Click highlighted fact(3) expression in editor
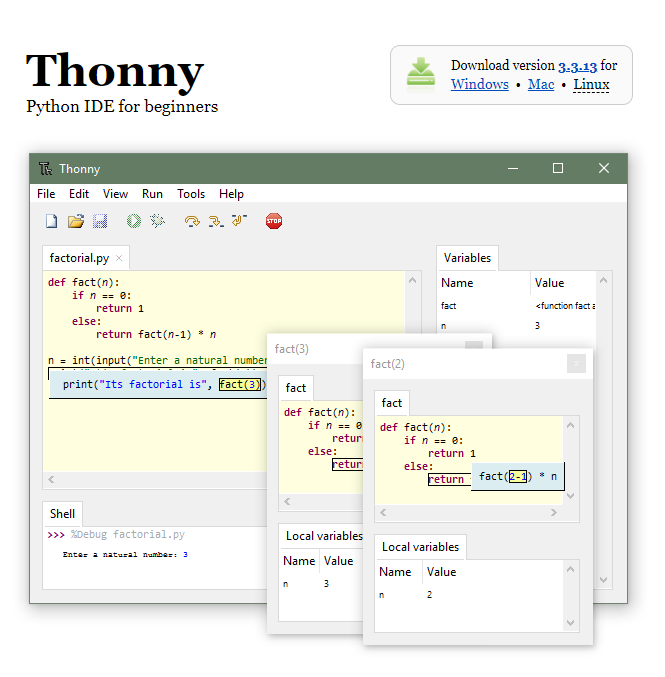The height and width of the screenshot is (677, 665). point(240,384)
